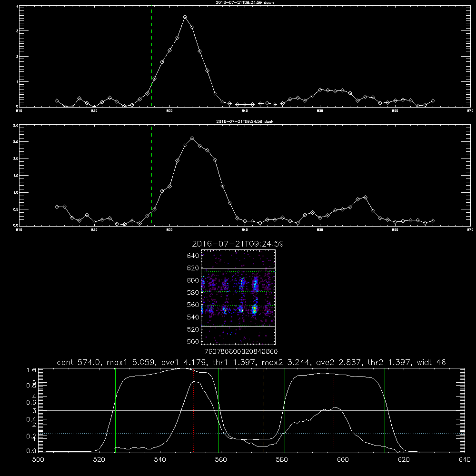Screen dimensions: 476x476
Task: Select the 'max2 3.244' value
Action: pyautogui.click(x=285, y=362)
